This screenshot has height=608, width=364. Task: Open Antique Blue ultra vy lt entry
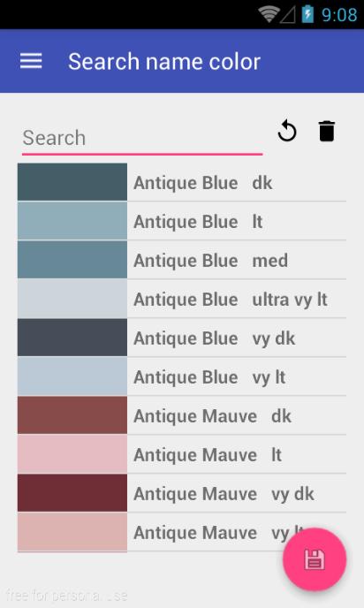[182, 299]
